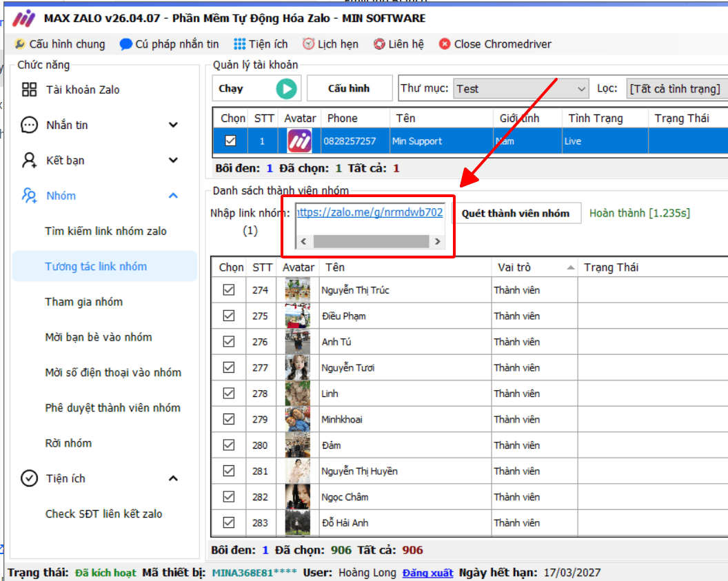728x581 pixels.
Task: Uncheck Nguyễn Thị Huyền checkbox
Action: (228, 471)
